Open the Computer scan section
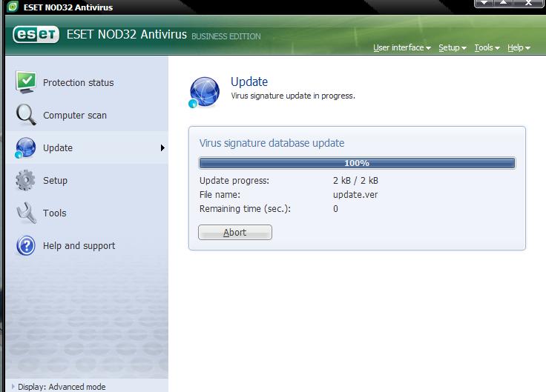Image resolution: width=546 pixels, height=392 pixels. (x=87, y=115)
